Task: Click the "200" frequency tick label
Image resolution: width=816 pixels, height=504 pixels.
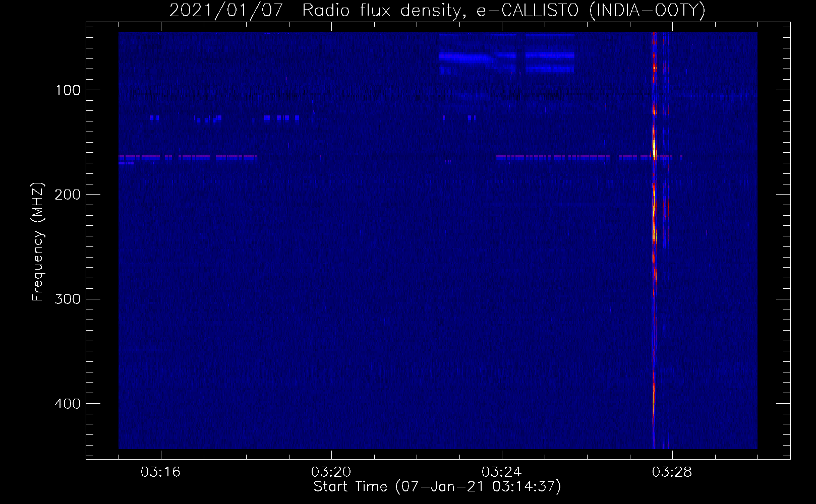Action: 68,195
